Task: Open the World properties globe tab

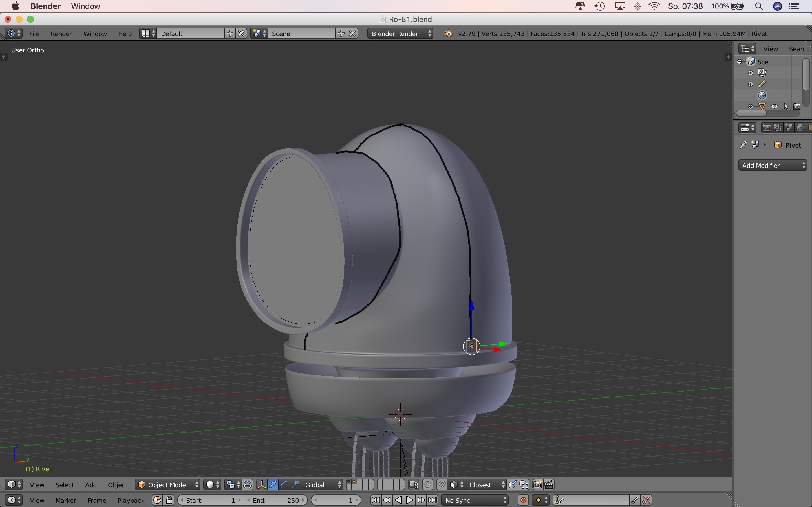Action: coord(800,128)
